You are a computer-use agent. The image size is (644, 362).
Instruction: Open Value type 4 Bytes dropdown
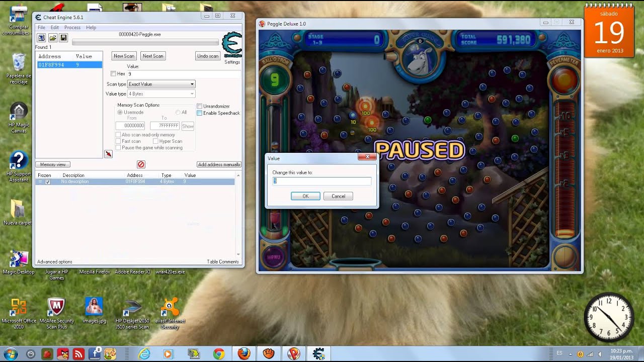click(x=161, y=94)
